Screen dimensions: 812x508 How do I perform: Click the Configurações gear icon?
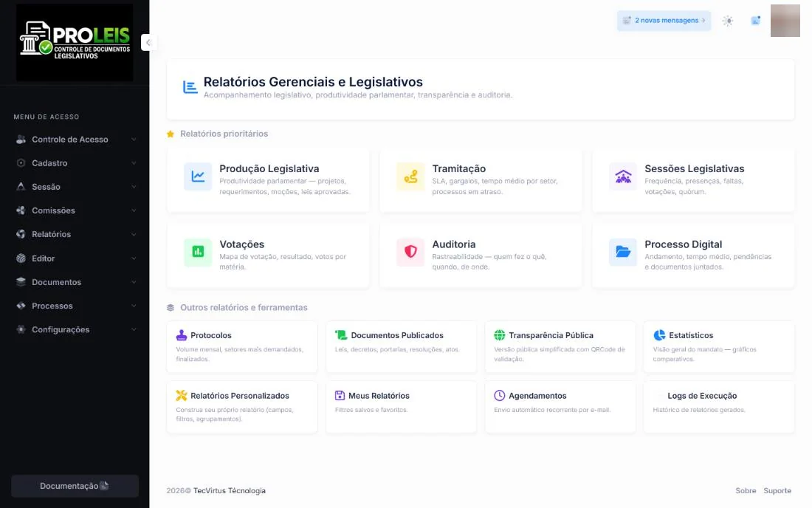(21, 329)
